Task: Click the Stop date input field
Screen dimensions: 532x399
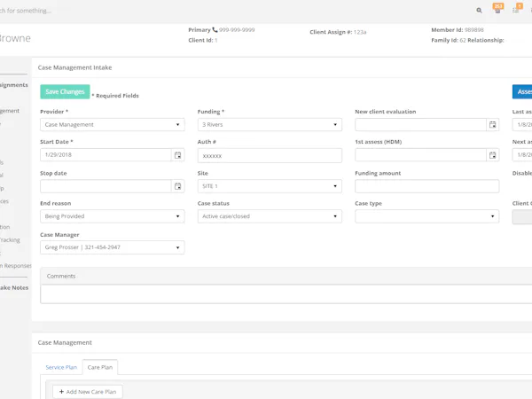Action: pos(106,186)
